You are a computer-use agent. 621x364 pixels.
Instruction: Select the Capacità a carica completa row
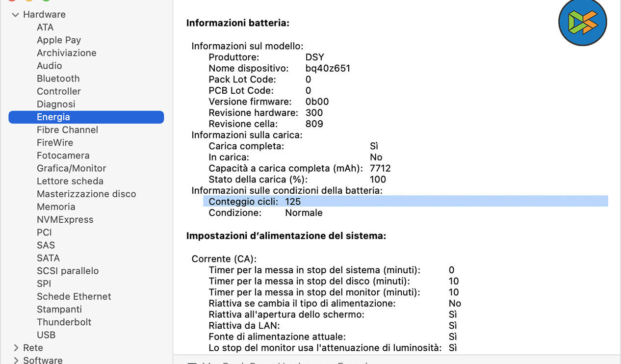[299, 168]
